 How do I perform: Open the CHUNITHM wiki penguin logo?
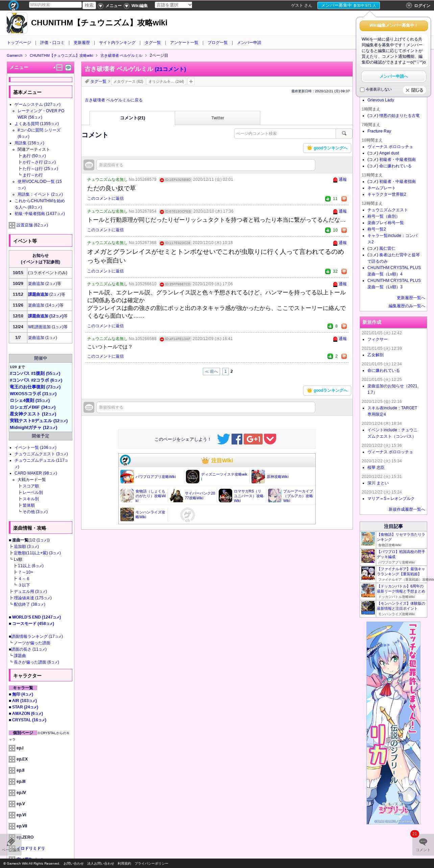tap(17, 23)
